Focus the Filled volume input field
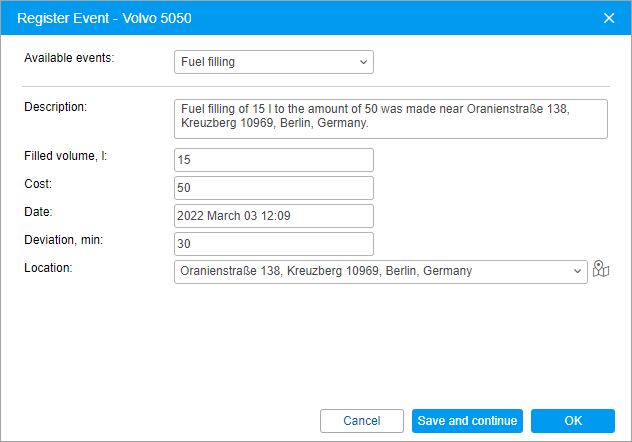The image size is (632, 442). pyautogui.click(x=273, y=160)
